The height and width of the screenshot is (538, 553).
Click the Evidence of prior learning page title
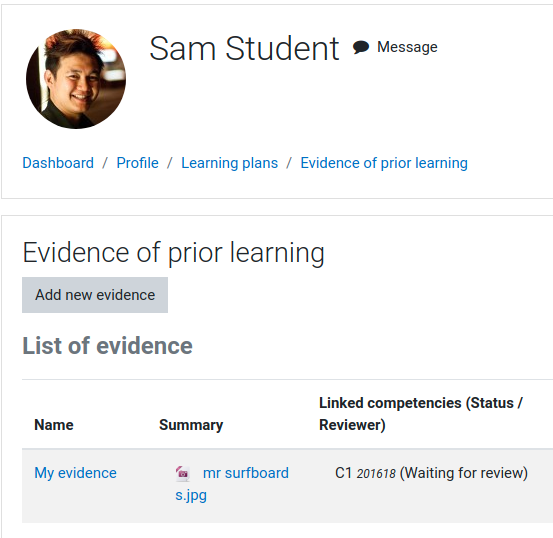coord(174,253)
